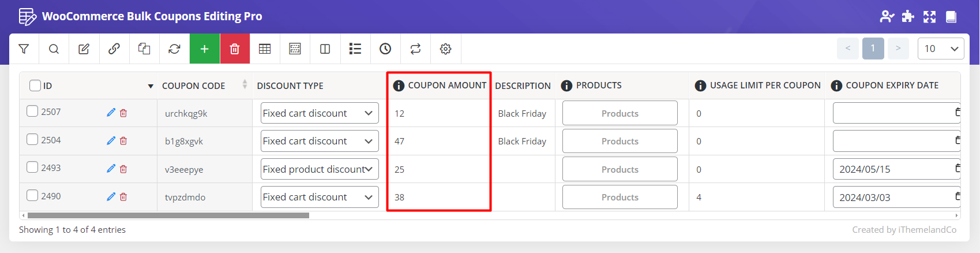This screenshot has height=253, width=980.
Task: Open discount type dropdown for urchkqg9k
Action: 319,113
